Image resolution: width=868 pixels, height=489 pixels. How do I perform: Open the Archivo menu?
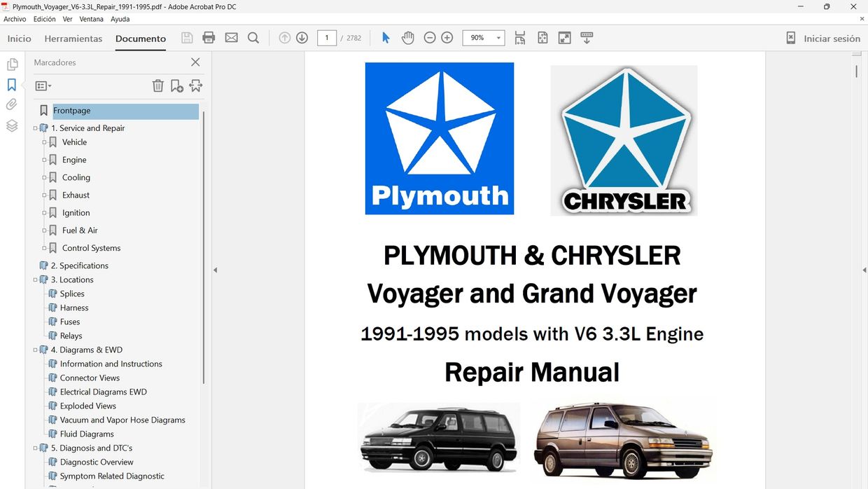15,19
